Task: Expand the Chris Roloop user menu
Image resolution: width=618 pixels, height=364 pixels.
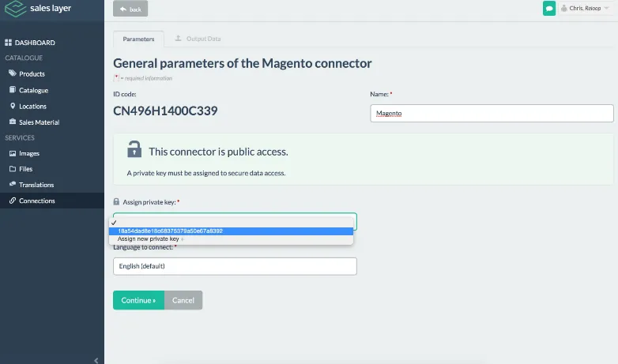Action: [586, 8]
